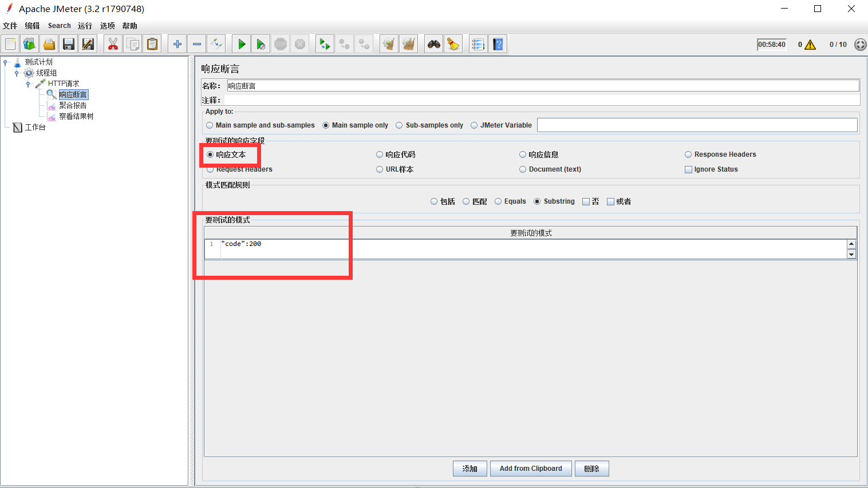Select 聚合报告 in the tree
868x488 pixels.
point(73,105)
